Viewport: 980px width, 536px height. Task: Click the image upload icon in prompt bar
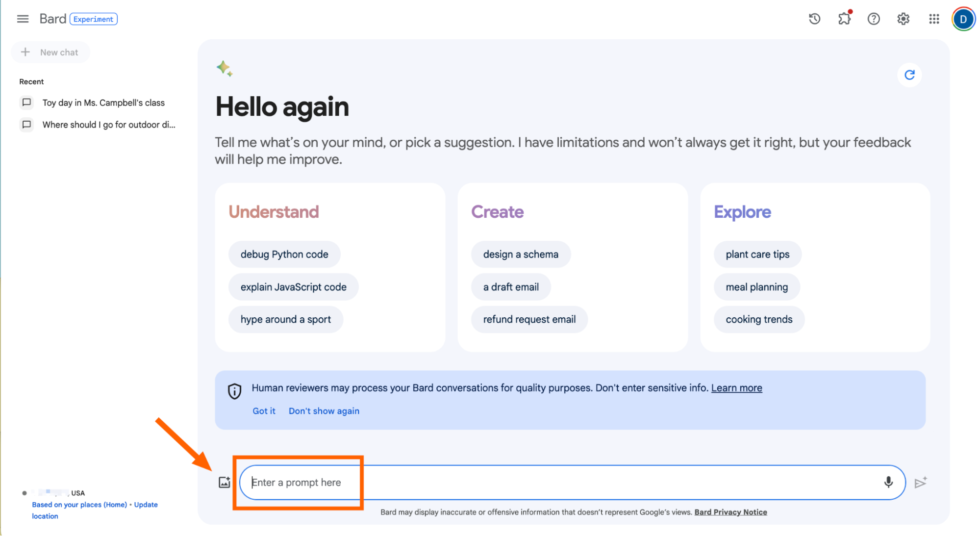click(x=224, y=482)
